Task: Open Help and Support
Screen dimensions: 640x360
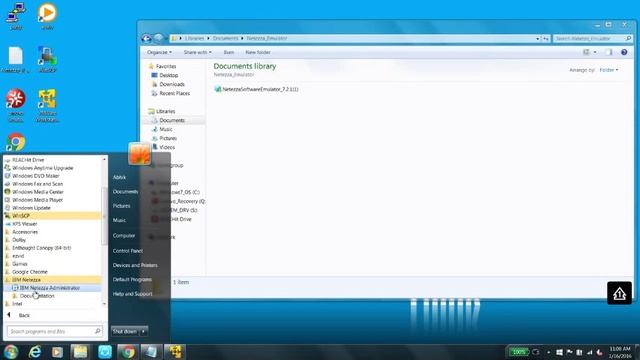Action: click(x=133, y=294)
